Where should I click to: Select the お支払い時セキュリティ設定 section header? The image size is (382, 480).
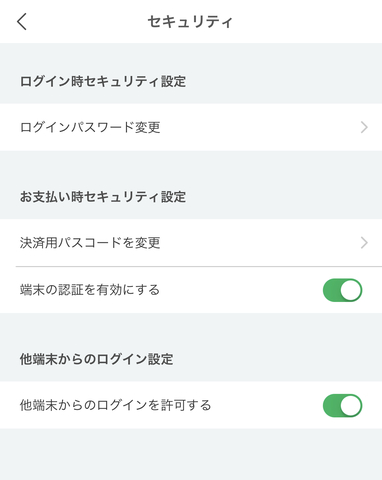[103, 197]
